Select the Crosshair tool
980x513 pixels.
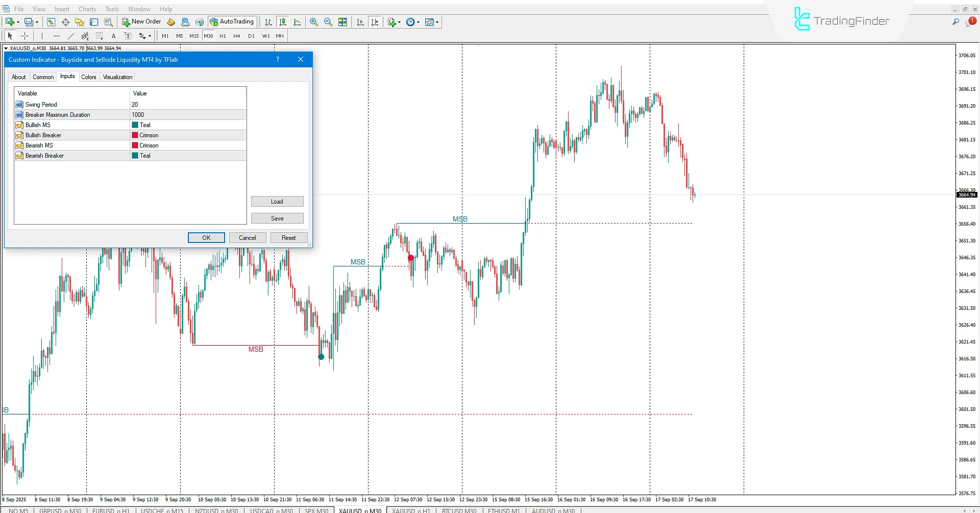pyautogui.click(x=24, y=36)
